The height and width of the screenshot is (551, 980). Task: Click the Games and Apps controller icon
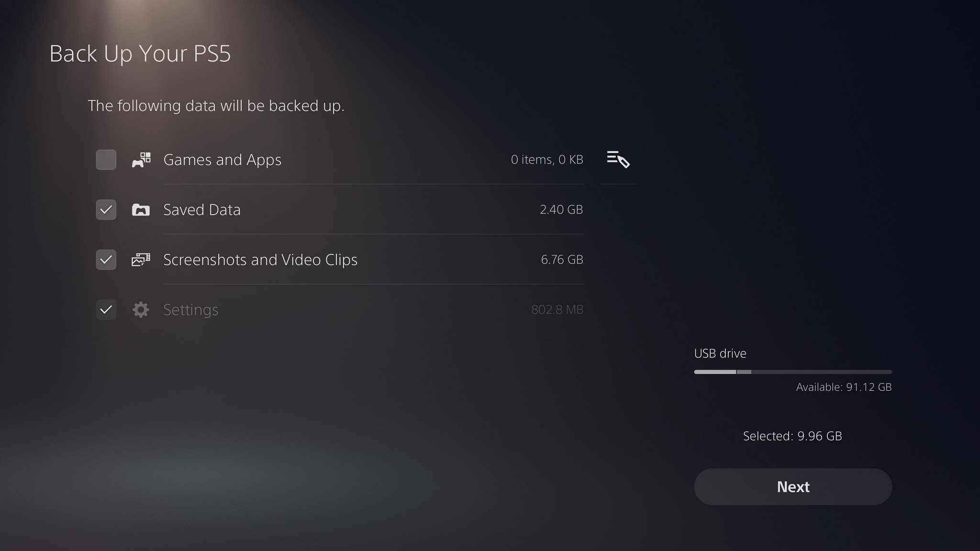click(140, 159)
